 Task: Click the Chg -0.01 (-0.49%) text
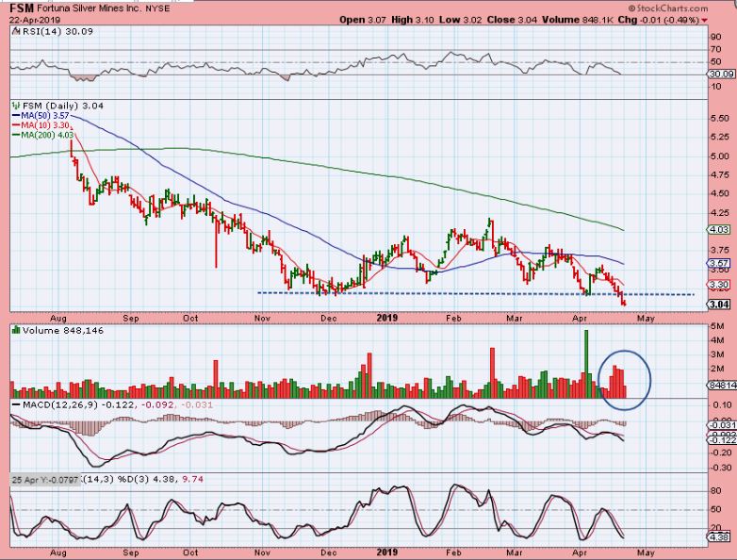click(659, 20)
